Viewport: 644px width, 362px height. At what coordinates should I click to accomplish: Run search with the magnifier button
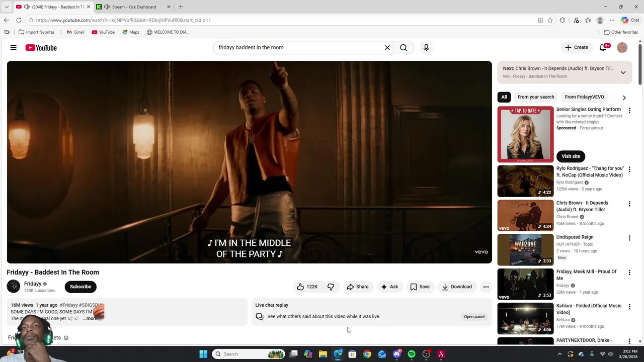(404, 48)
